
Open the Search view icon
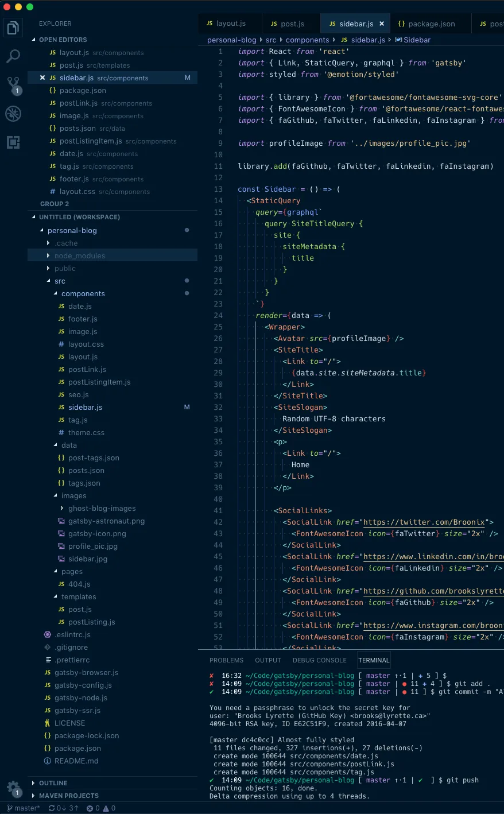point(13,56)
